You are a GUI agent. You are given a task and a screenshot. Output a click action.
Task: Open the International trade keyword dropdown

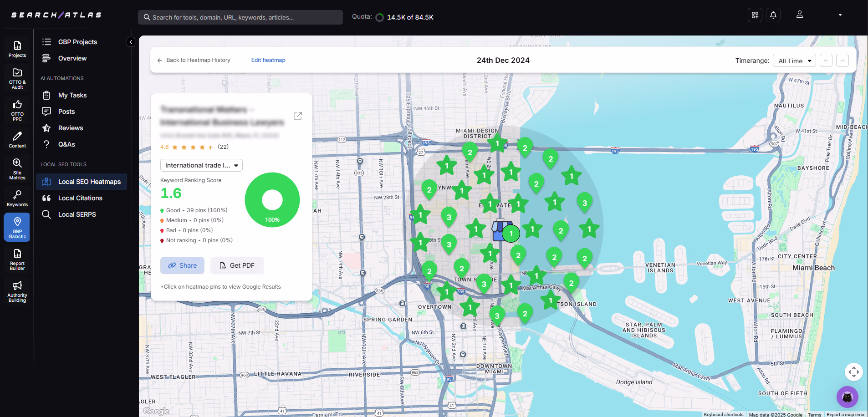point(201,165)
